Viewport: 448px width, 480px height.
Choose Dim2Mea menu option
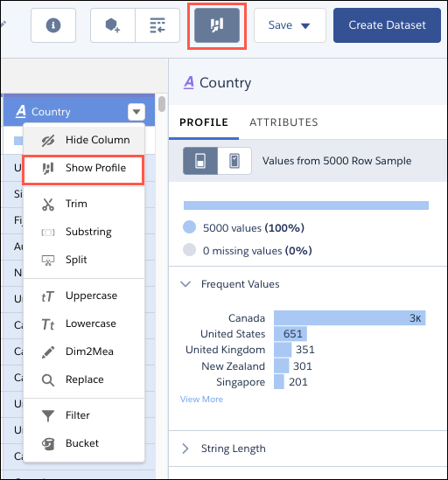(84, 351)
